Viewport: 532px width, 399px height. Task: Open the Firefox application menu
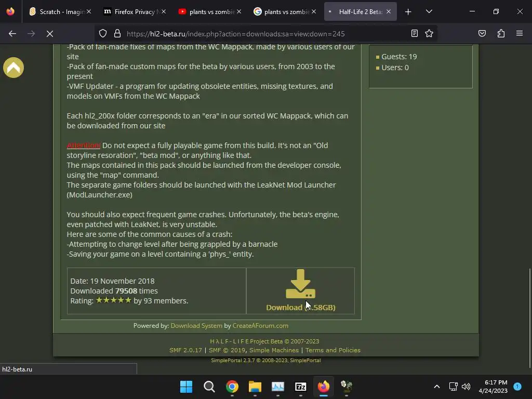tap(520, 33)
